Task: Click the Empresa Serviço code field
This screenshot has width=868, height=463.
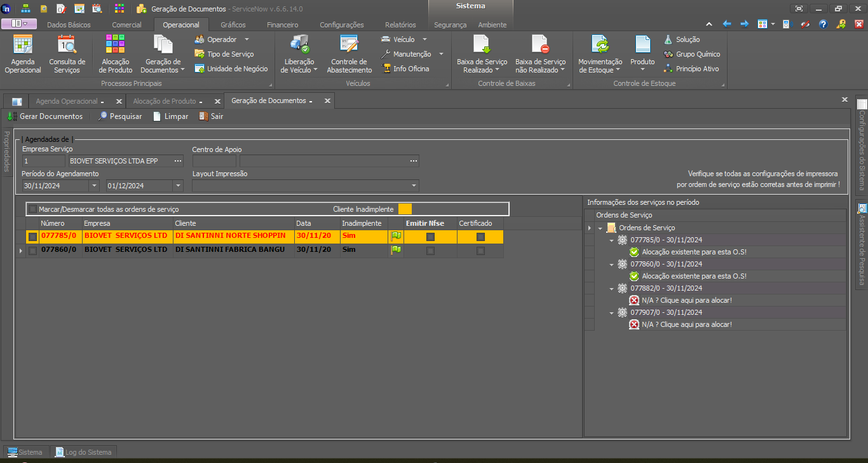Action: click(x=44, y=161)
